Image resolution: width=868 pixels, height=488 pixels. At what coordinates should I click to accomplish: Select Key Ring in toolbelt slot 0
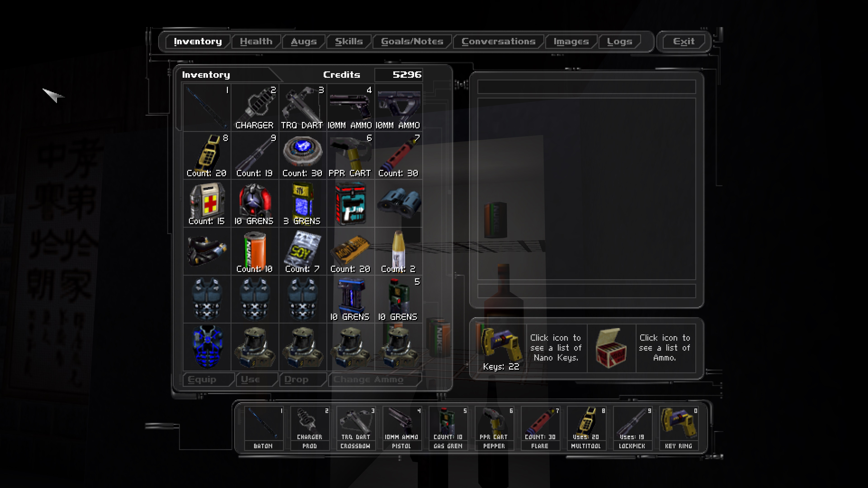point(679,428)
